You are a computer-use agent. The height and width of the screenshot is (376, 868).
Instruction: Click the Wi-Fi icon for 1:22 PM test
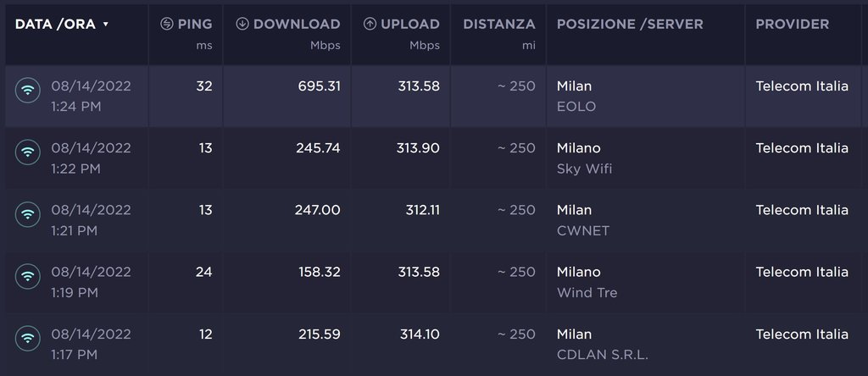[x=28, y=152]
